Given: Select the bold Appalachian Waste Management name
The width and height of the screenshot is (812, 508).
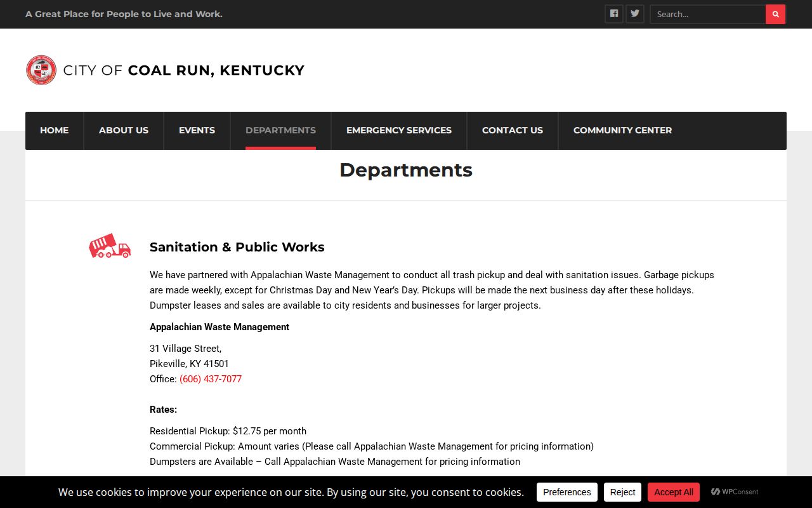Looking at the screenshot, I should point(219,327).
